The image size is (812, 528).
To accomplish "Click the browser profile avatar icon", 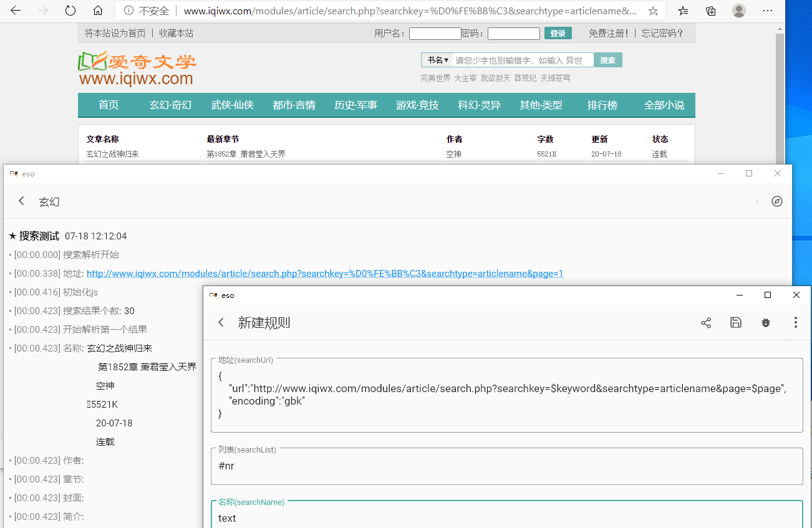I will pos(739,11).
